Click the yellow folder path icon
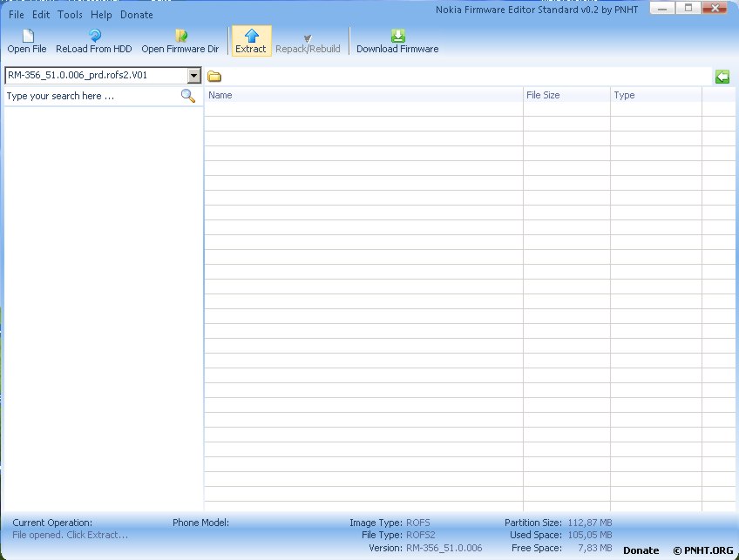The width and height of the screenshot is (739, 560). coord(214,77)
